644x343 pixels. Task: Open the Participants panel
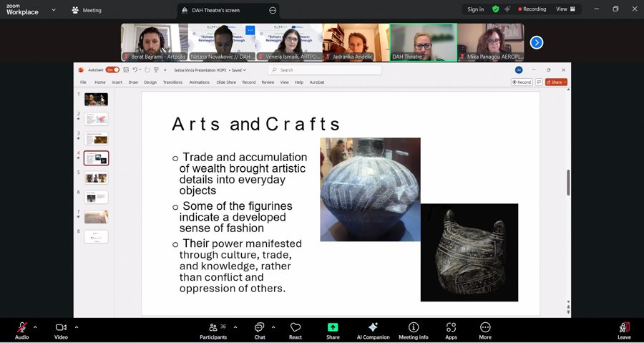(x=213, y=329)
